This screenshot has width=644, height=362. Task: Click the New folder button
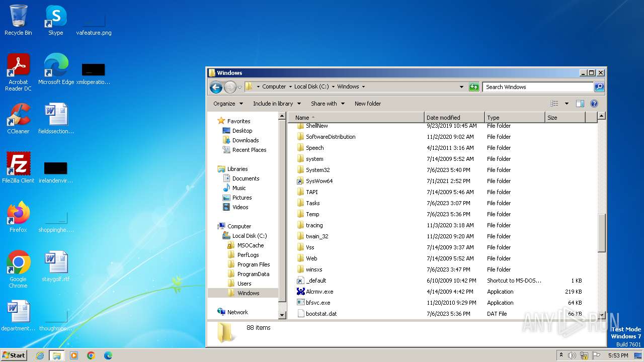click(368, 104)
